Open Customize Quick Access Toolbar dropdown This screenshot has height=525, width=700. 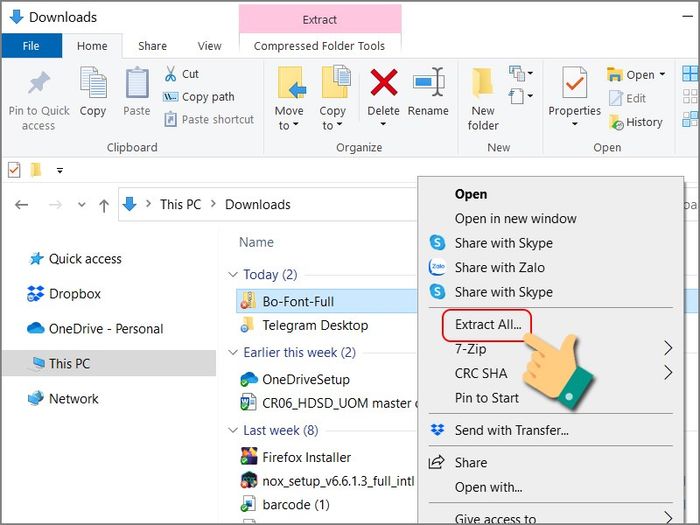(60, 170)
